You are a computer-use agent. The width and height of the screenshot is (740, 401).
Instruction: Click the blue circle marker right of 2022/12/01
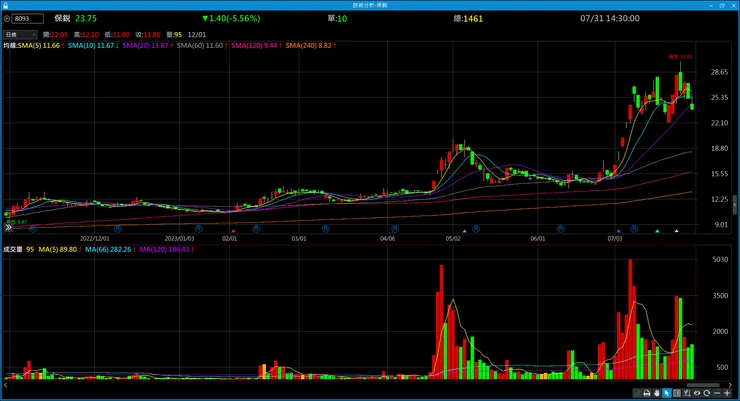(118, 229)
